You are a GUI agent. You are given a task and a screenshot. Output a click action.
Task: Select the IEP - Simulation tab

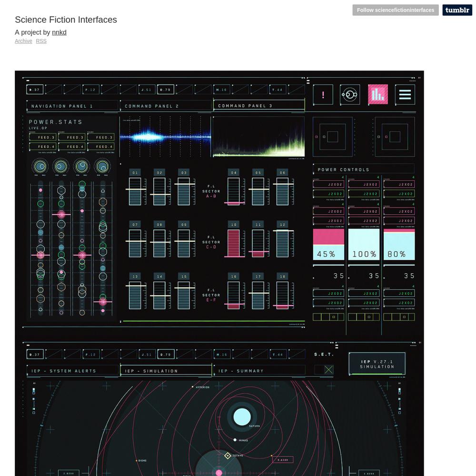(x=166, y=370)
